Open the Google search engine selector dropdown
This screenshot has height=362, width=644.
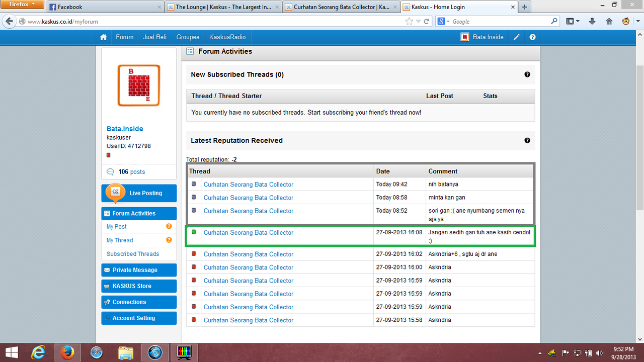444,22
